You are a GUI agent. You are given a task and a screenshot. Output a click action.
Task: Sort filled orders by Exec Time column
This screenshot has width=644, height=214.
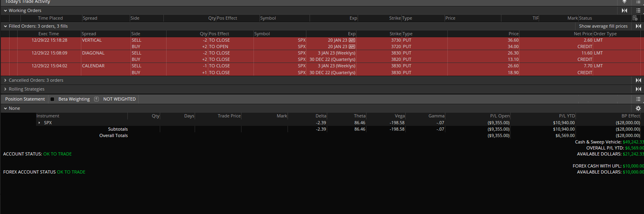pyautogui.click(x=48, y=34)
